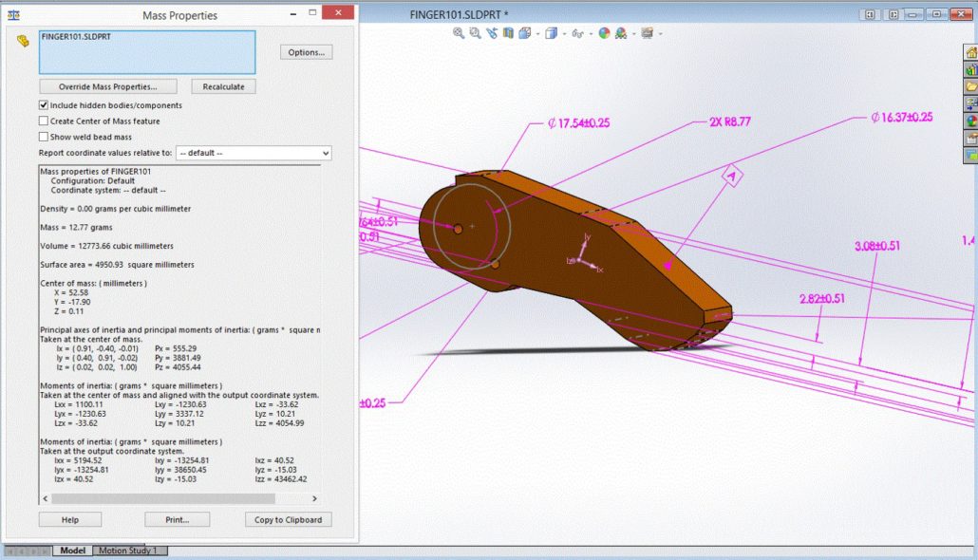Open the View Palette task pane icon

click(x=971, y=103)
